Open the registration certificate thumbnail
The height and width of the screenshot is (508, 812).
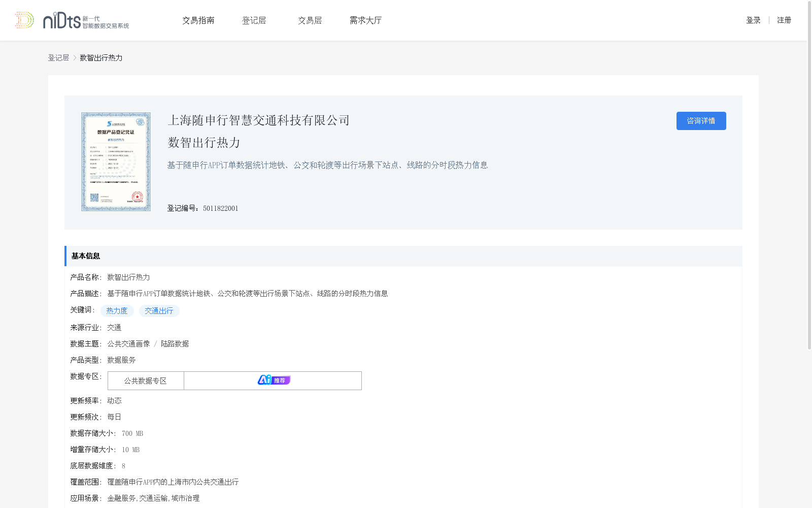[x=116, y=162]
